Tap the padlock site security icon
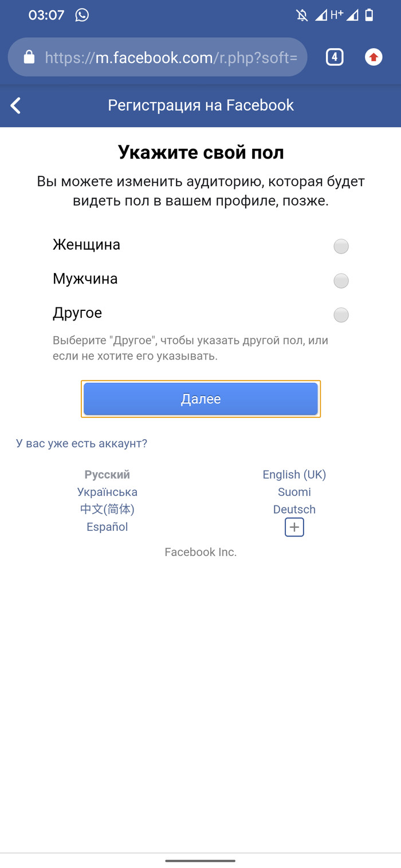The image size is (401, 868). point(29,57)
